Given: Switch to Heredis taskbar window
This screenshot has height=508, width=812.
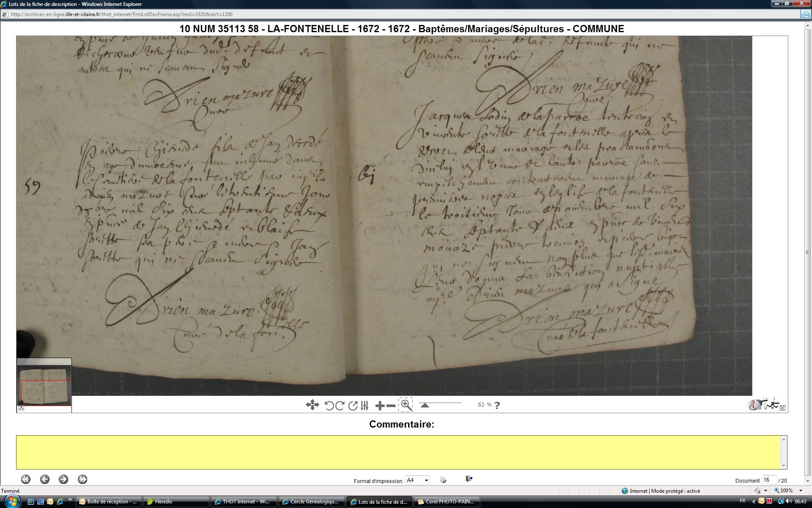Looking at the screenshot, I should pyautogui.click(x=176, y=502).
